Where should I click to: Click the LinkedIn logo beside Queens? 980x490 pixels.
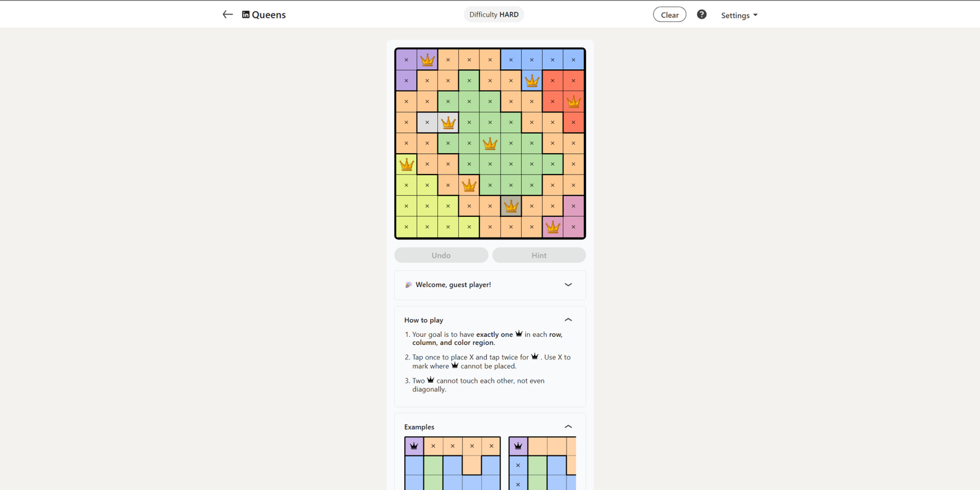[x=246, y=15]
